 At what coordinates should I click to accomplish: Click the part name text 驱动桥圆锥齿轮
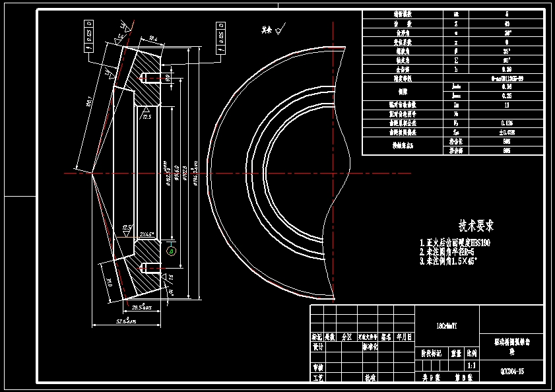512,346
